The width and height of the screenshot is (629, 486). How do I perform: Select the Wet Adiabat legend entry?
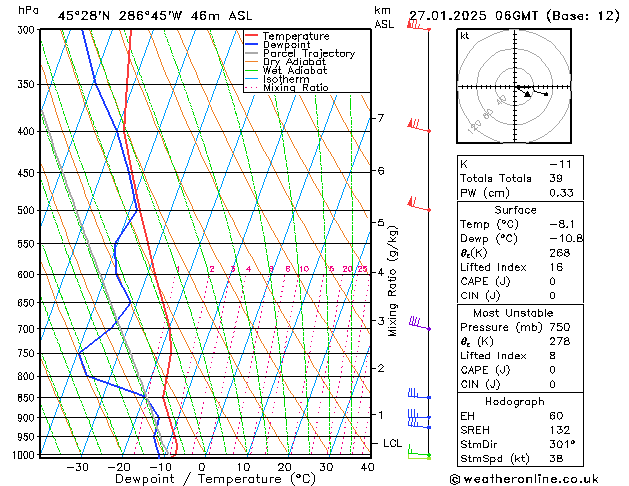pos(286,71)
